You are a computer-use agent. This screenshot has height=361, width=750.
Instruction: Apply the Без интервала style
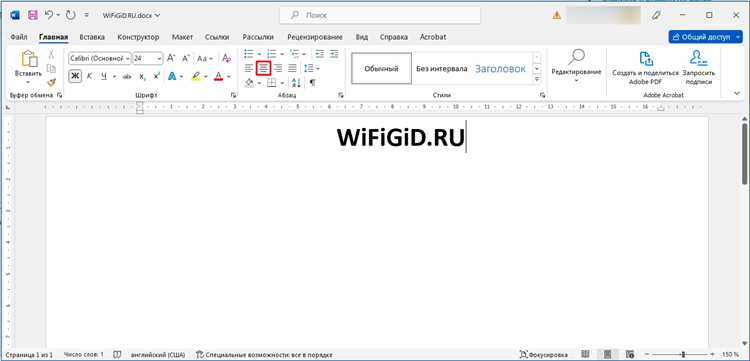pos(441,68)
